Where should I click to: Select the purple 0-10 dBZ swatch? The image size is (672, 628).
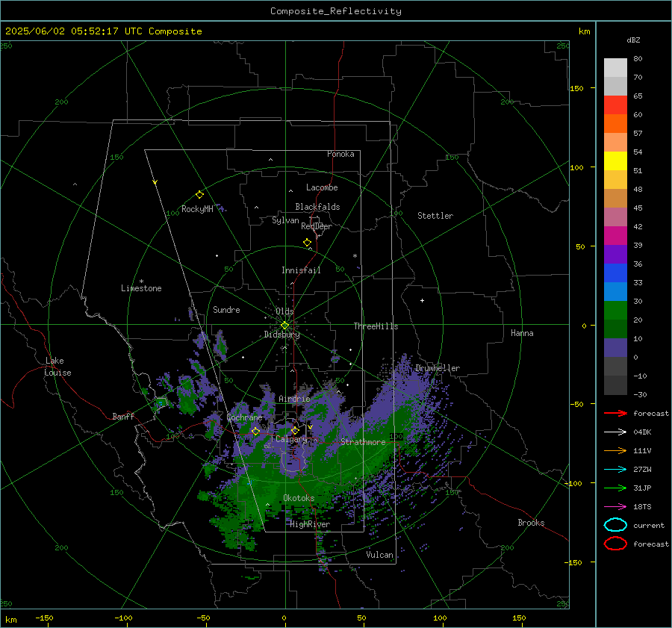point(615,348)
